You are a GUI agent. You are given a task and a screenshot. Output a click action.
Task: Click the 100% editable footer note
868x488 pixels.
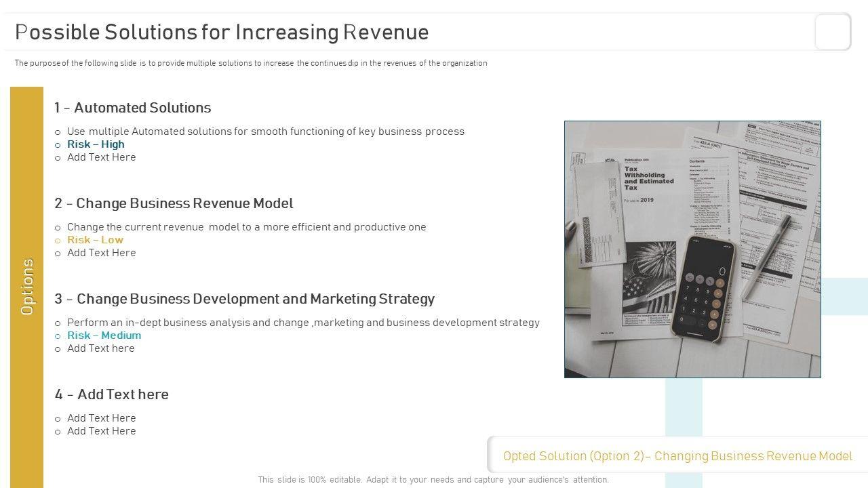(433, 479)
